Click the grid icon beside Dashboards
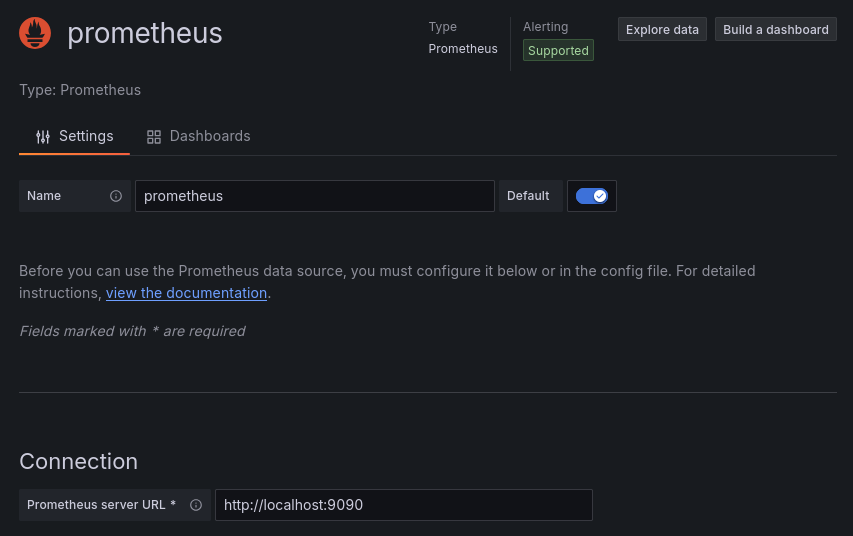 tap(154, 136)
